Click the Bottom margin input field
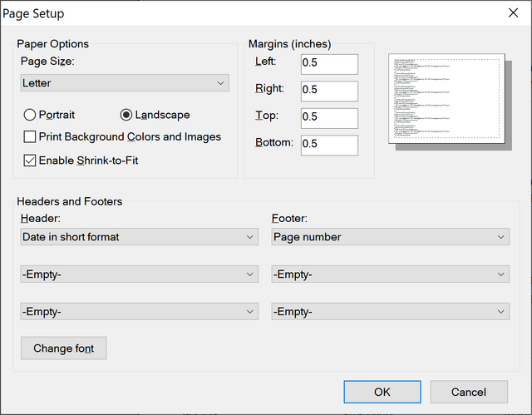Screen dimensions: 532x415 tap(328, 144)
